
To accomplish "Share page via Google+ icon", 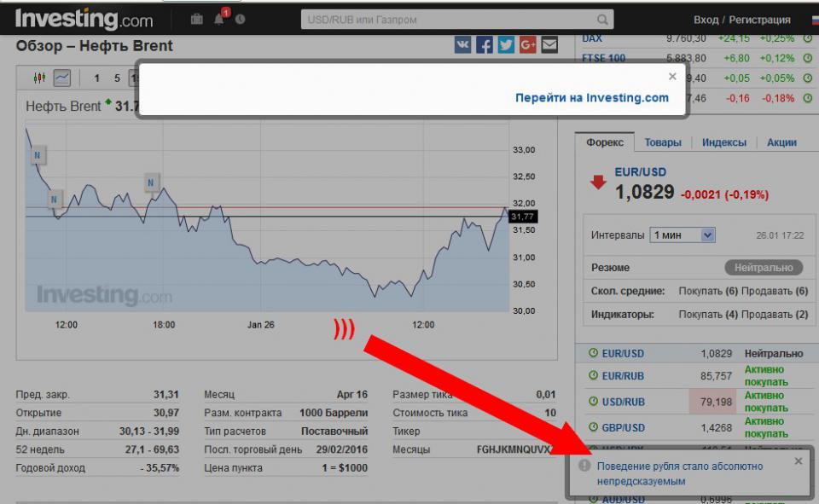I will pyautogui.click(x=527, y=45).
